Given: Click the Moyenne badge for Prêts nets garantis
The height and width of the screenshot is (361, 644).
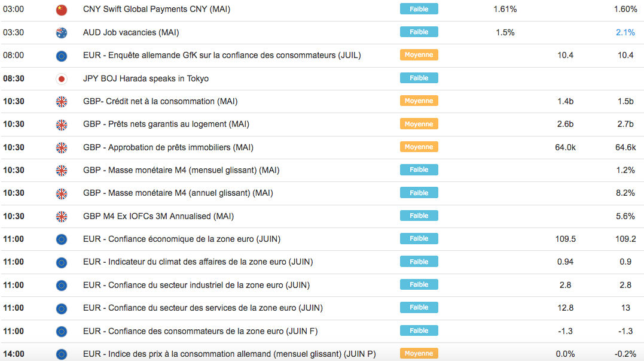Looking at the screenshot, I should [419, 124].
